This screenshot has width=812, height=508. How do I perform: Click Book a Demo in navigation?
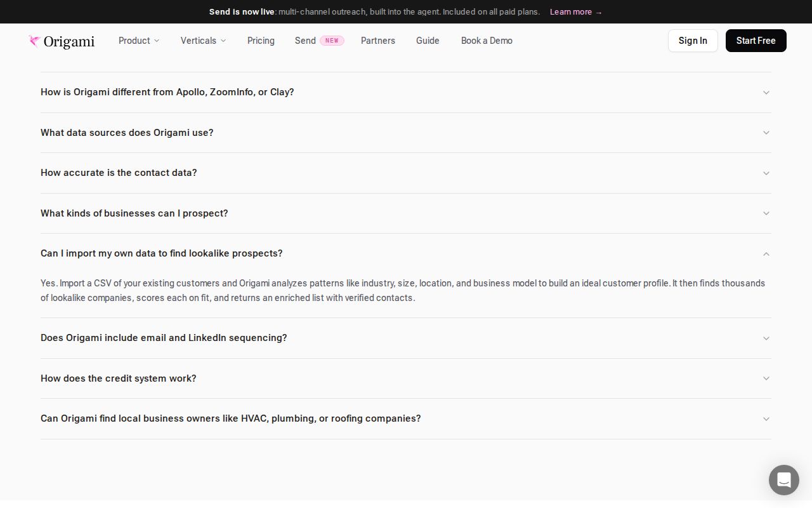(487, 41)
